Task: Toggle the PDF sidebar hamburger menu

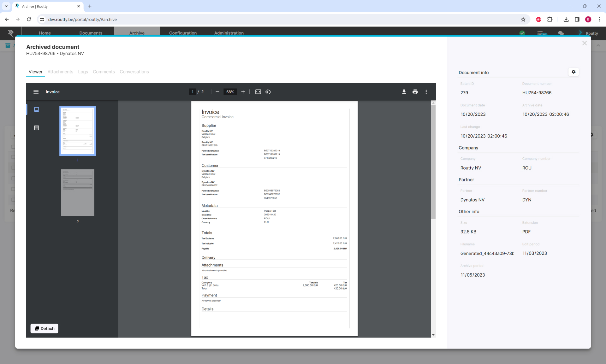Action: pos(36,92)
